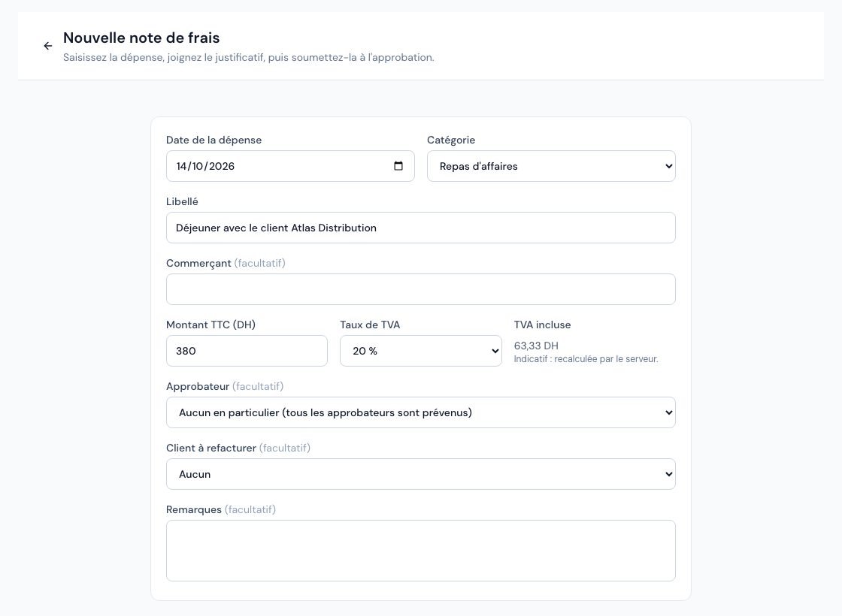This screenshot has width=842, height=616.
Task: Open the Catégorie dropdown
Action: (551, 166)
